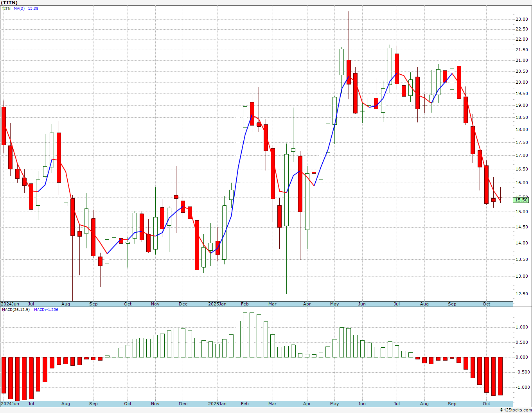Select the 16.00 price axis label
Screen dimensions: 532x413
(x=521, y=183)
